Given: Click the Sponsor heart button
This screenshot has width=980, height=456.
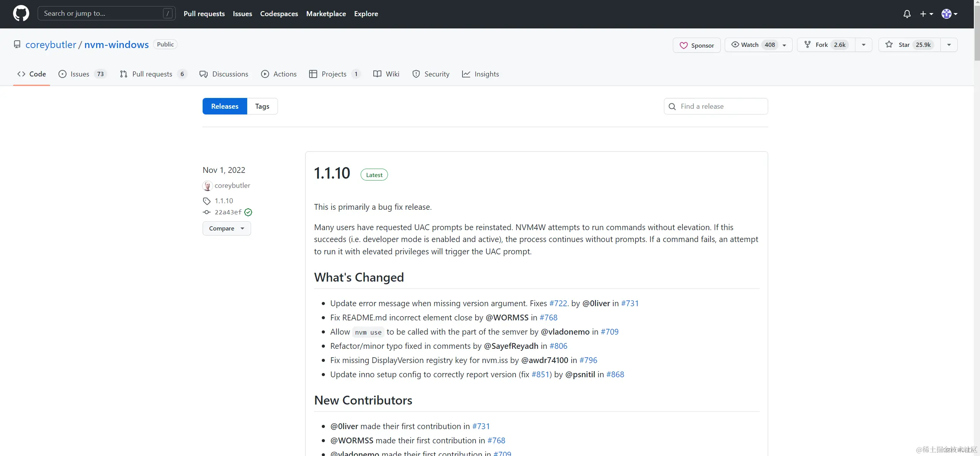Looking at the screenshot, I should 697,45.
